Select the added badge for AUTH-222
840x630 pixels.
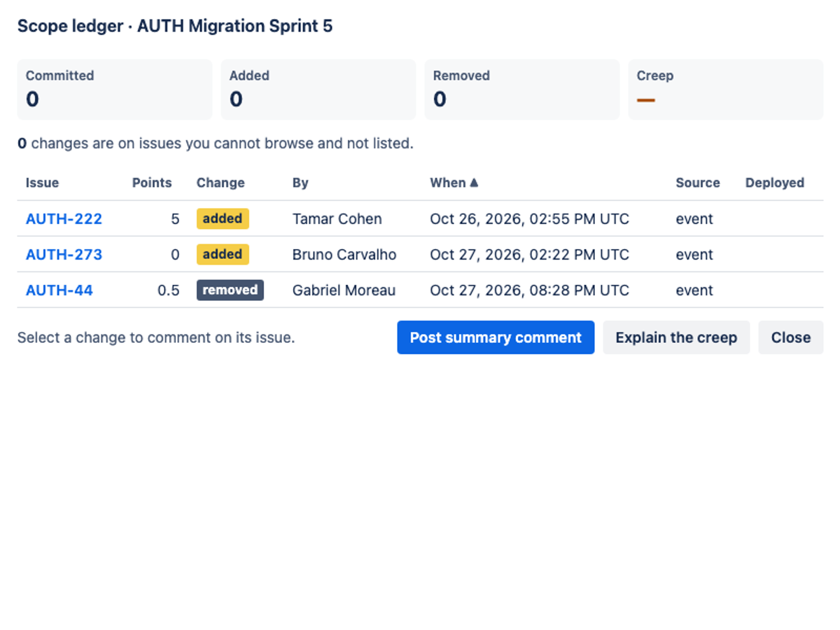pyautogui.click(x=223, y=218)
